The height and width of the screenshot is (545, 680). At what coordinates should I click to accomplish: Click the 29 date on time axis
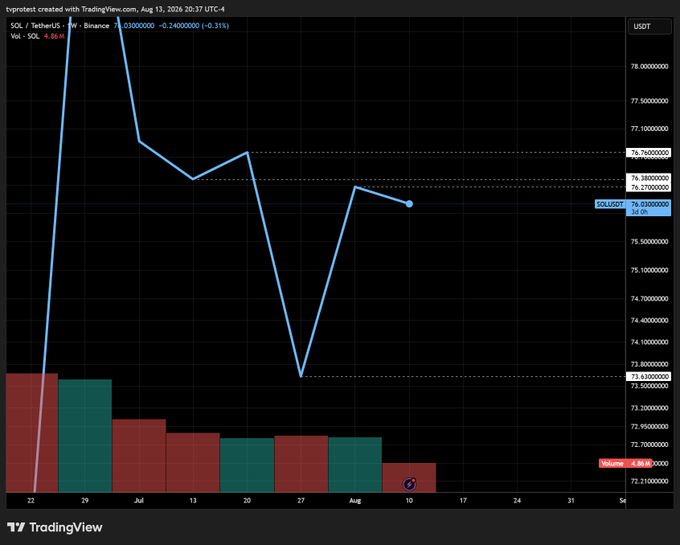click(85, 500)
